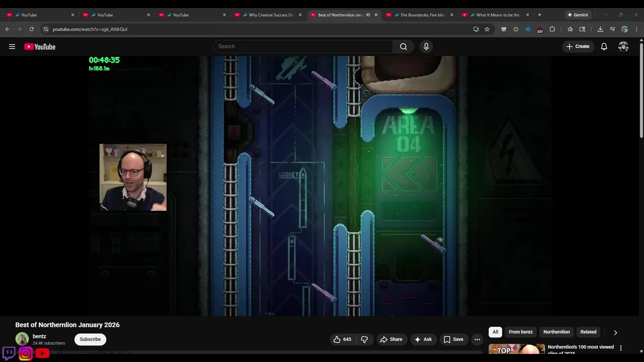Viewport: 644px width, 362px height.
Task: Save the video to a playlist
Action: tap(453, 339)
